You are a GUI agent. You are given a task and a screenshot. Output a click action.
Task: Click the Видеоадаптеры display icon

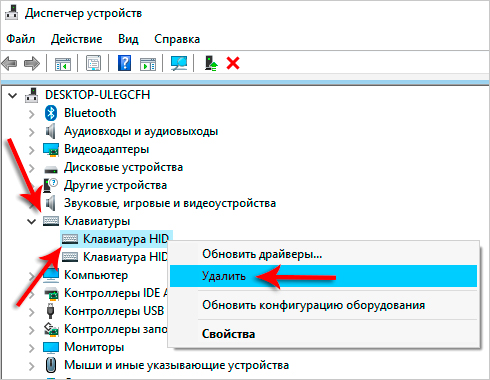tap(51, 149)
